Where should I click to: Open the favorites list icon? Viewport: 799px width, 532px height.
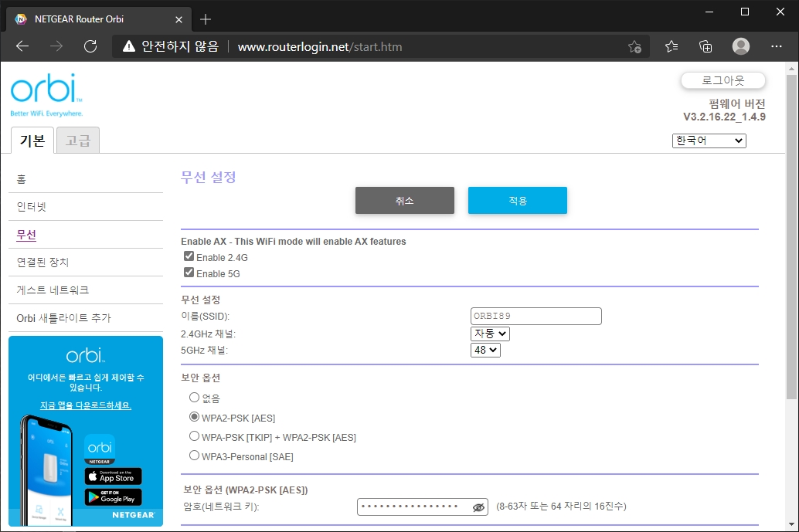[x=671, y=46]
